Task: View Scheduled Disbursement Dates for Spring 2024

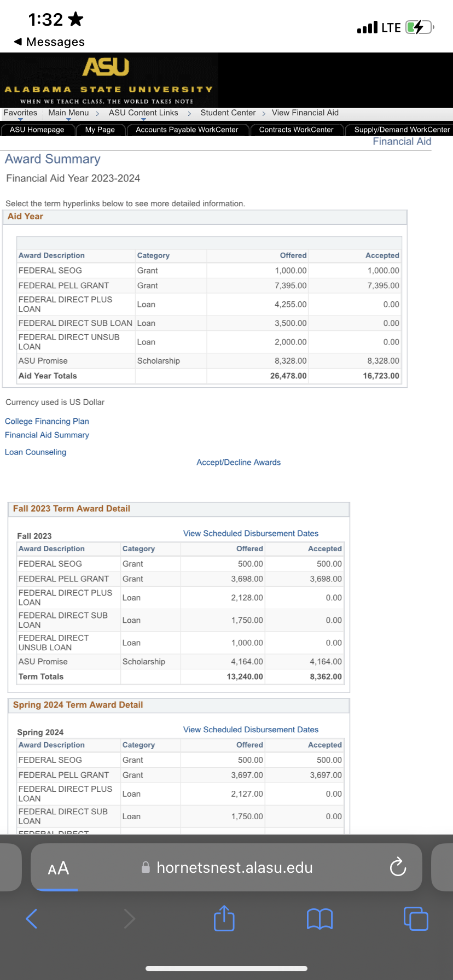Action: [251, 730]
